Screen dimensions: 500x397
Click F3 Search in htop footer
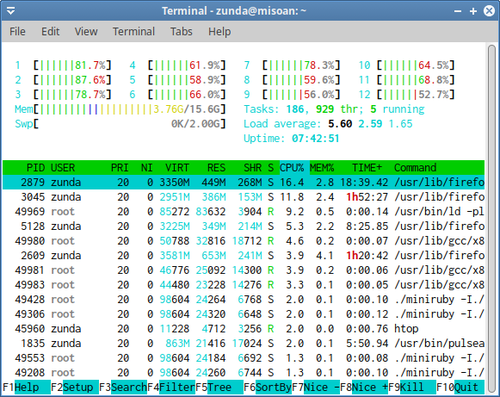pyautogui.click(x=123, y=387)
